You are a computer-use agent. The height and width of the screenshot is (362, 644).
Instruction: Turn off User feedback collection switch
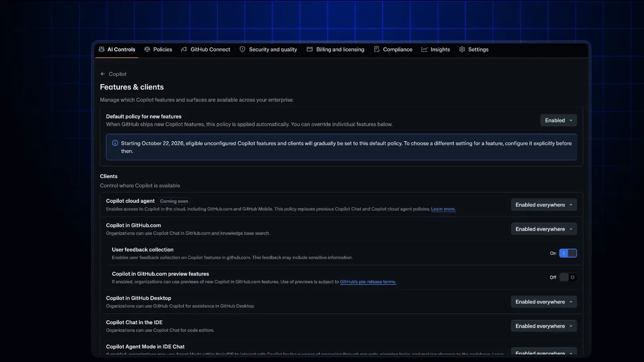568,253
